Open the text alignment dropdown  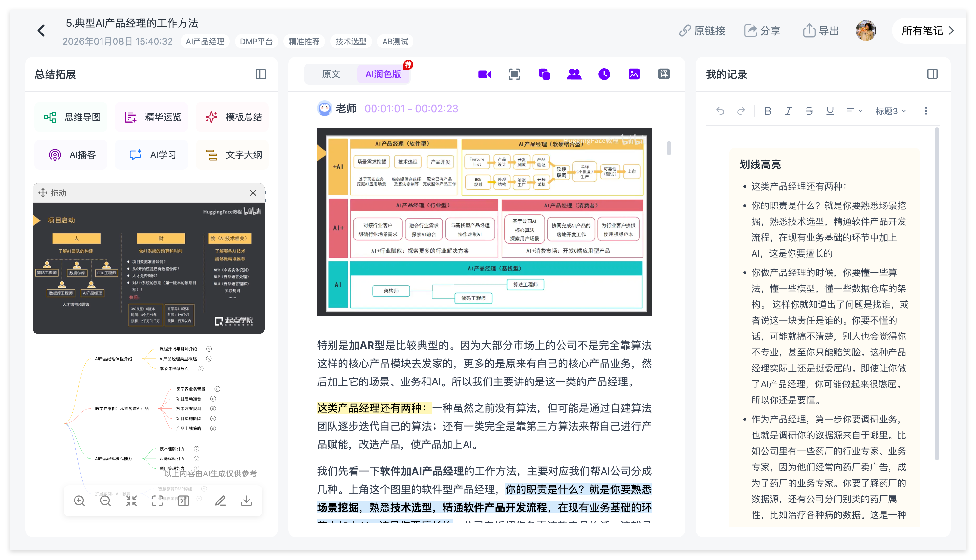pos(854,112)
